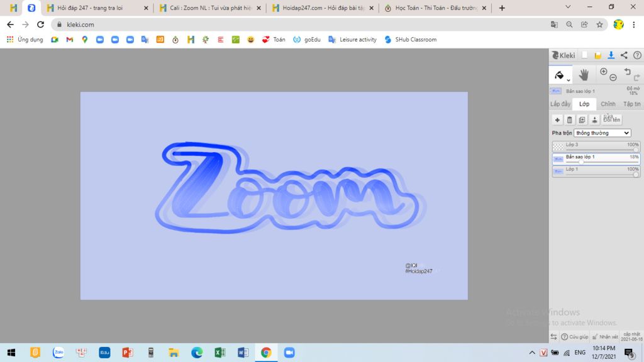Open the translate page icon
This screenshot has width=644, height=362.
pyautogui.click(x=554, y=25)
